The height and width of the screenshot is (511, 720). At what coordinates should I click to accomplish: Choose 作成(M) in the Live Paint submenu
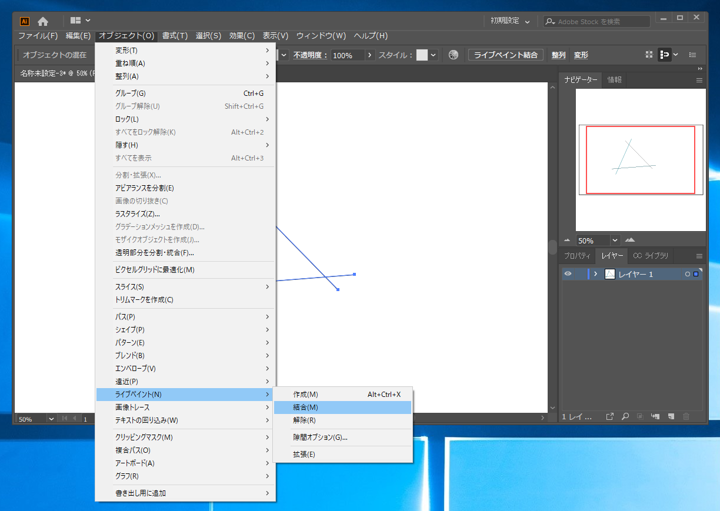[x=343, y=394]
